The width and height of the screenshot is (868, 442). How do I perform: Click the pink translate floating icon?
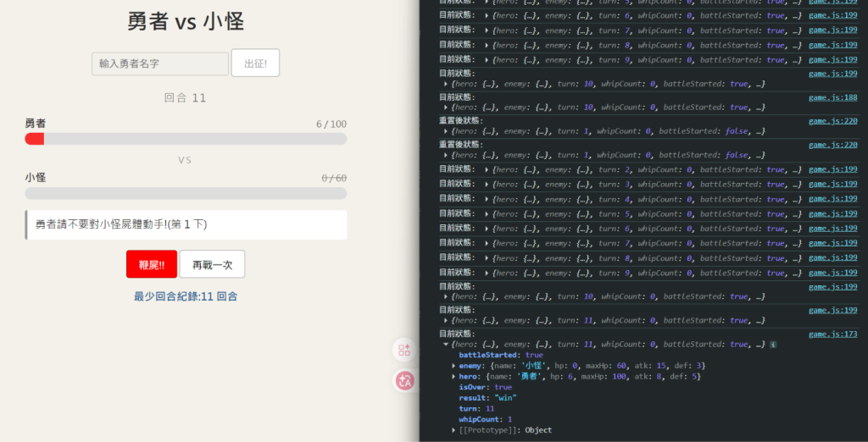[x=404, y=380]
